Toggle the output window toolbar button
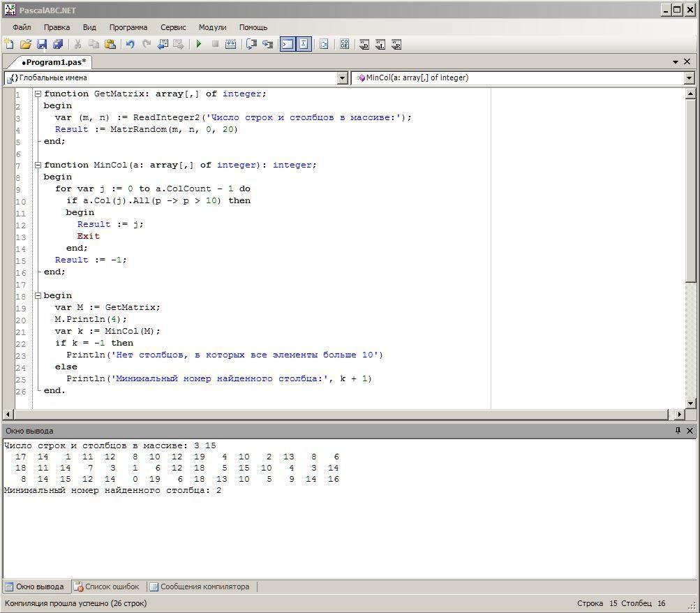 [x=287, y=44]
